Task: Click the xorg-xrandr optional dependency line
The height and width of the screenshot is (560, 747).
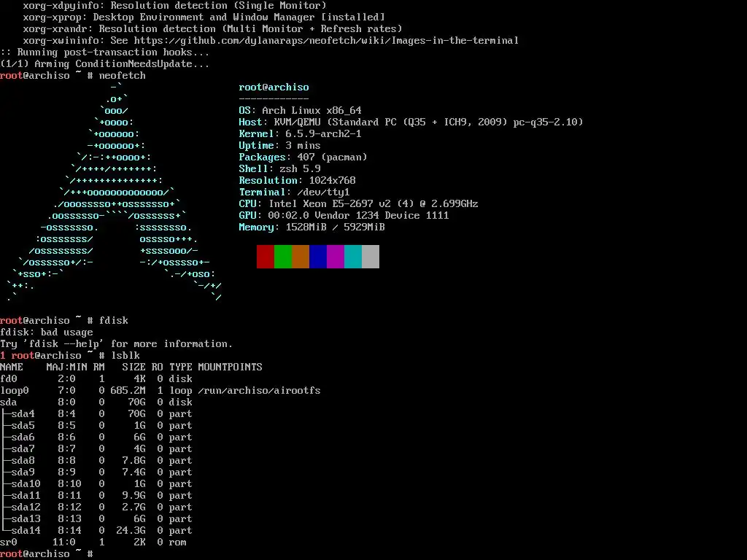Action: [x=212, y=28]
